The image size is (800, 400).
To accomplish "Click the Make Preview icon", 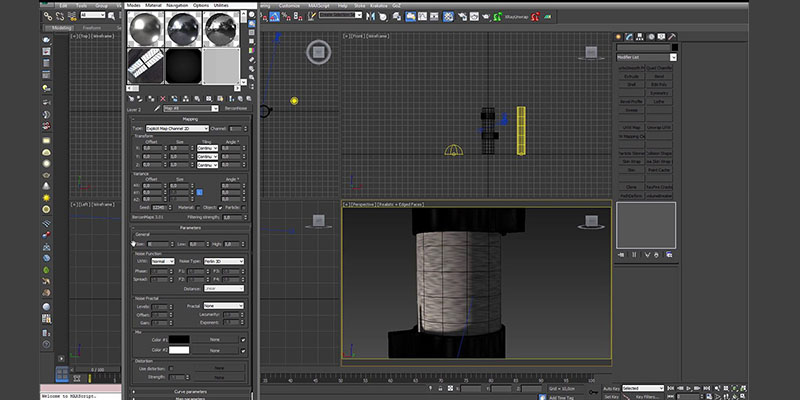I will tap(252, 59).
